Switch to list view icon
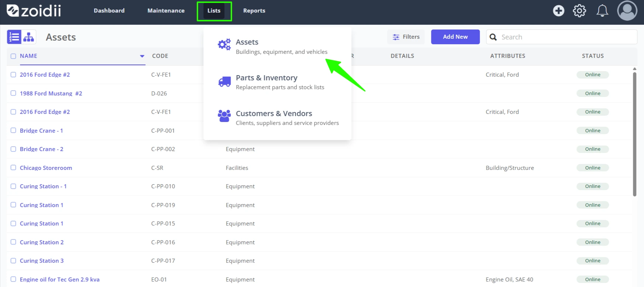The height and width of the screenshot is (287, 644). pyautogui.click(x=14, y=37)
